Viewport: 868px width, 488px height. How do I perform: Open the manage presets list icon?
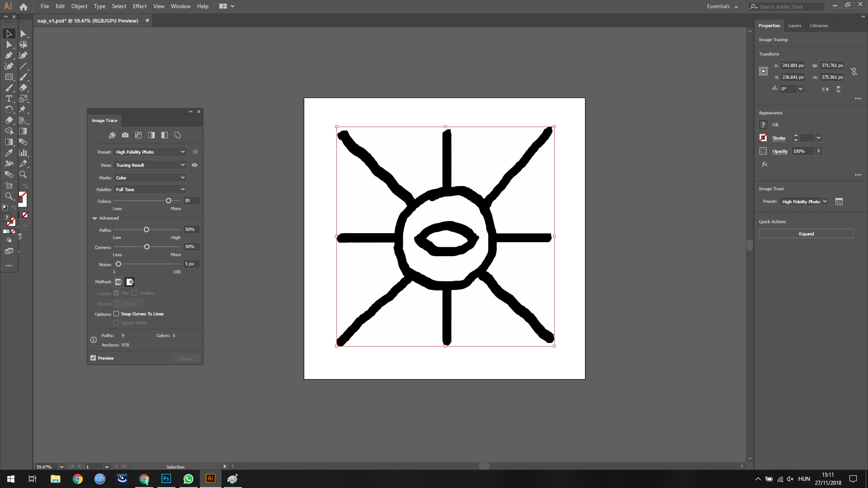pos(195,152)
